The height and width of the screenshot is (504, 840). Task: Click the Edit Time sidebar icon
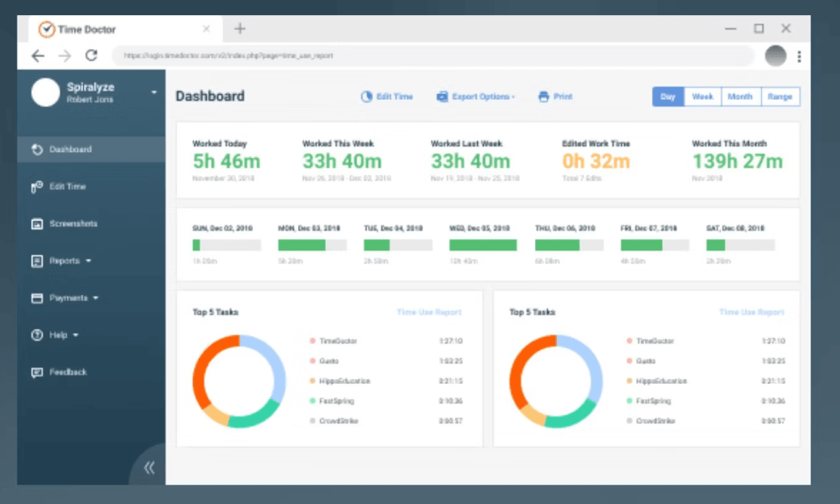[37, 186]
